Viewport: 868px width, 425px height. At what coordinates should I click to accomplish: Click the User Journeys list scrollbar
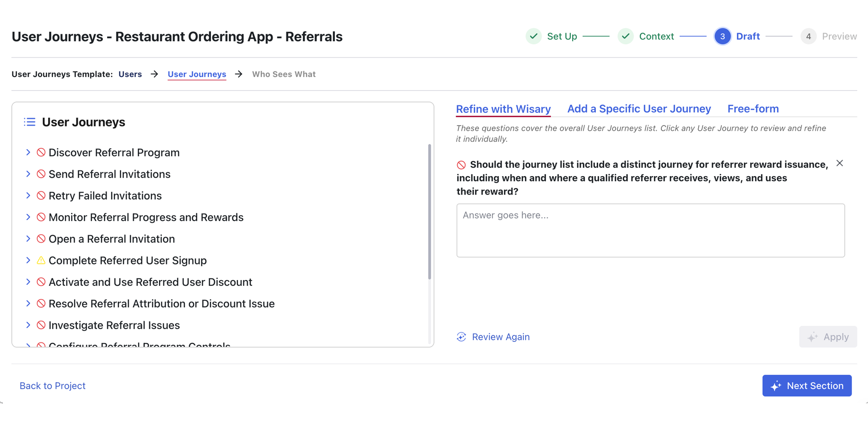pyautogui.click(x=429, y=212)
